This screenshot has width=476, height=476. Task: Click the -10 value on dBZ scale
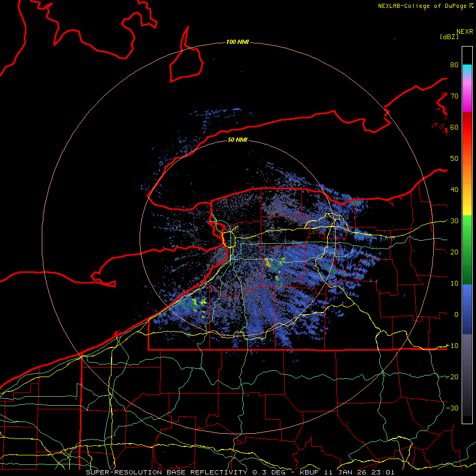click(453, 345)
